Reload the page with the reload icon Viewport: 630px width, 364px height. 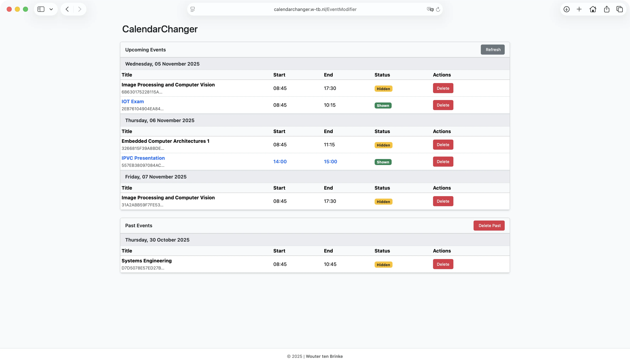pyautogui.click(x=438, y=9)
